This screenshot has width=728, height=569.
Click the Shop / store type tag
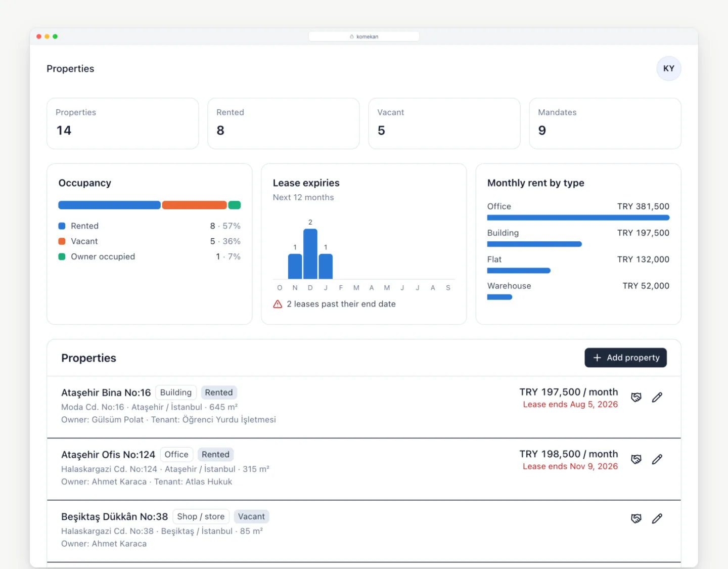(201, 516)
